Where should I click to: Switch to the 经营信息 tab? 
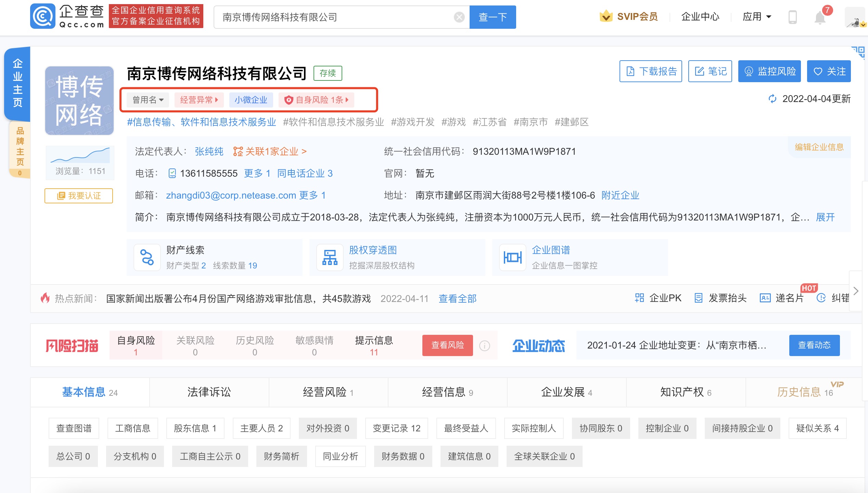click(x=447, y=392)
